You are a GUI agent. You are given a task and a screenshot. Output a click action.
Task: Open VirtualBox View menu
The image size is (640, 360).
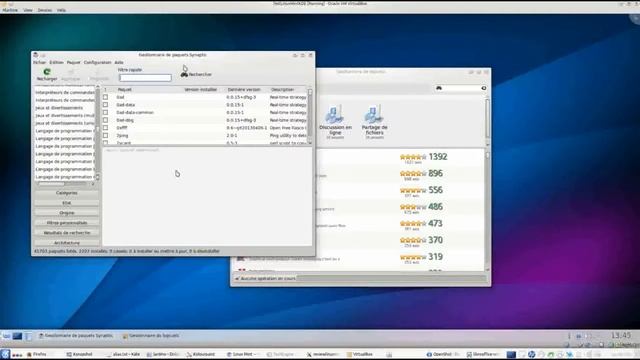point(28,10)
